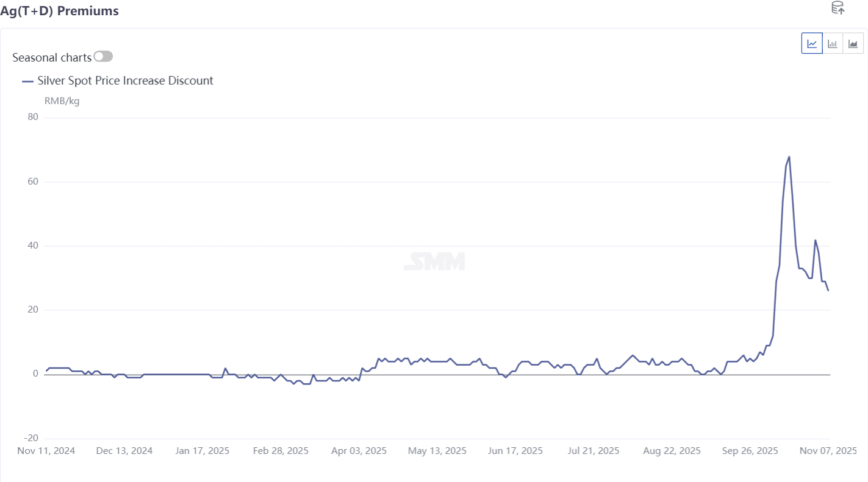Click the Nov 11, 2024 axis date
Viewport: 868px width, 482px height.
click(x=46, y=451)
